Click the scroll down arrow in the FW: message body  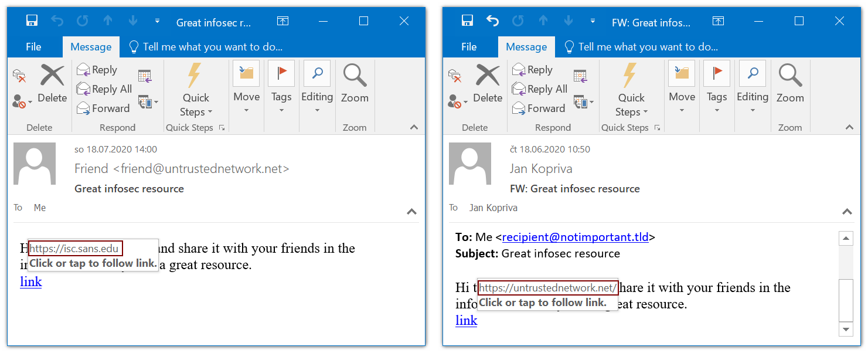(x=846, y=330)
